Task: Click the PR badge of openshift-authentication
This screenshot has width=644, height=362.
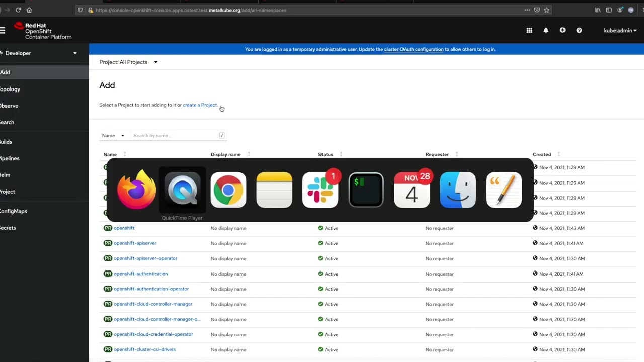Action: click(108, 274)
